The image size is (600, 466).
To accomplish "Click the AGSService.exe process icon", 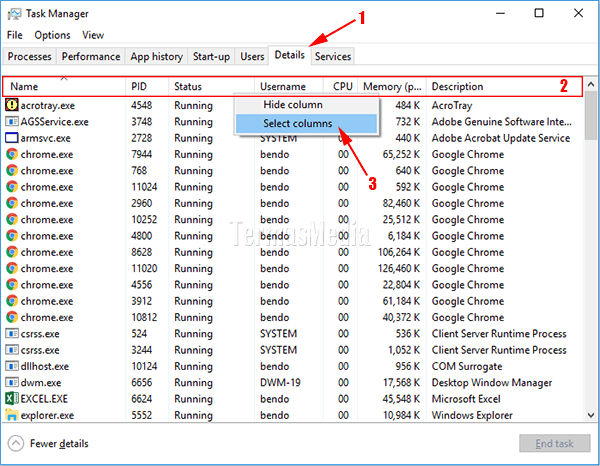I will point(12,122).
